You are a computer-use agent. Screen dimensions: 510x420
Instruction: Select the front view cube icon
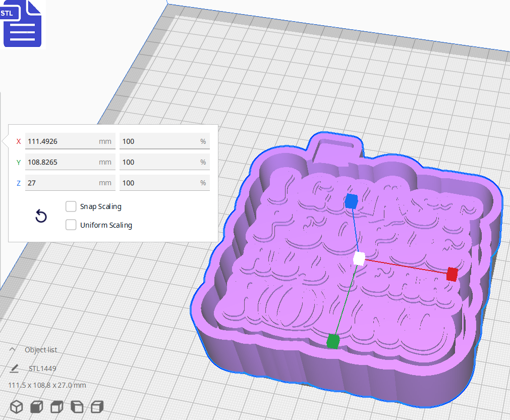pyautogui.click(x=36, y=406)
